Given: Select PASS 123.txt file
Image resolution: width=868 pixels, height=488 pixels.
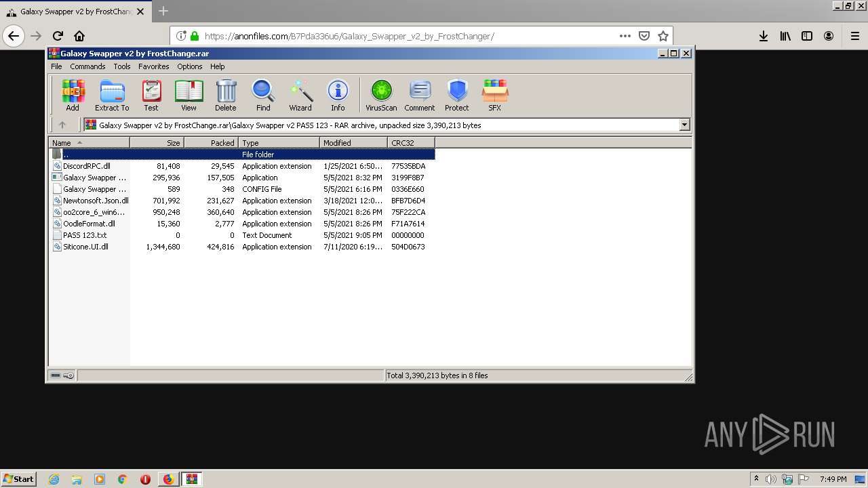Looking at the screenshot, I should click(x=242, y=235).
